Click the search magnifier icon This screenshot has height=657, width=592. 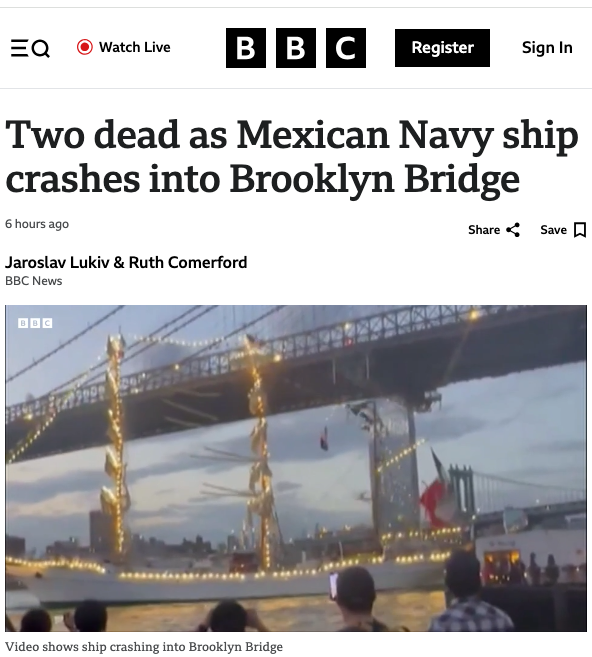[41, 48]
